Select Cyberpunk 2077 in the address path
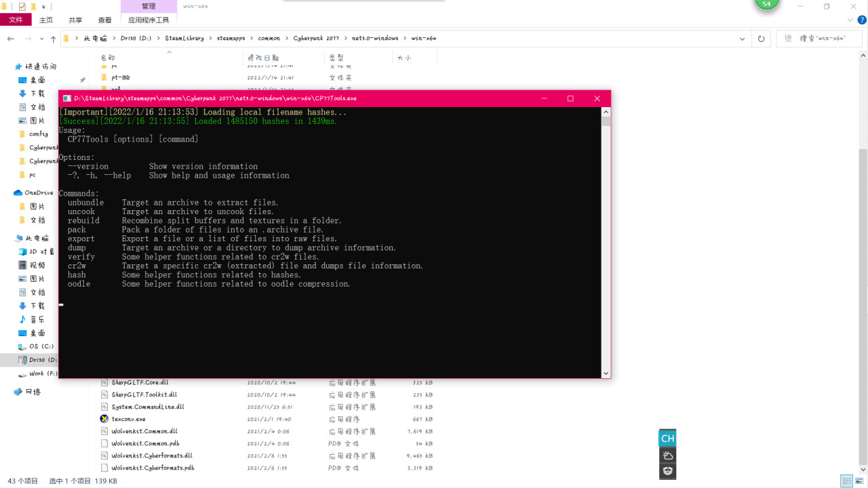Screen dimensions: 868x488 tap(316, 39)
